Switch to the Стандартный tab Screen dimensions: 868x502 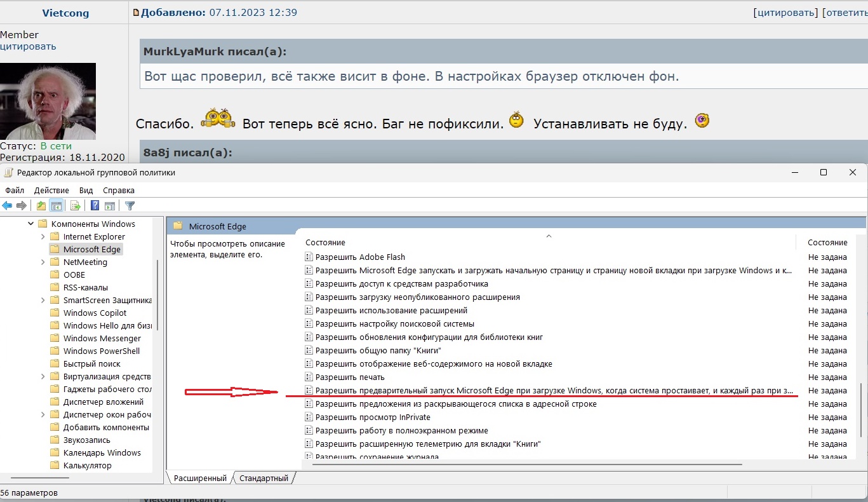click(264, 478)
